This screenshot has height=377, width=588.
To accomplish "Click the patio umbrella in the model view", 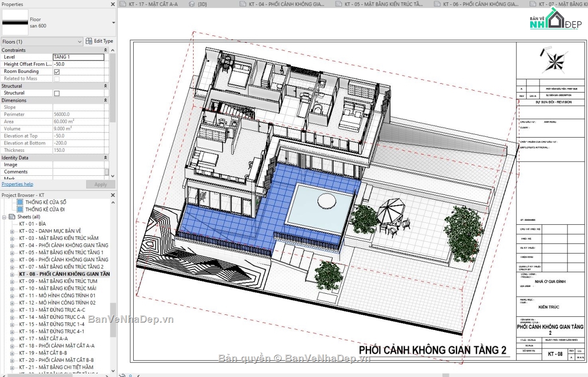I will (x=391, y=212).
